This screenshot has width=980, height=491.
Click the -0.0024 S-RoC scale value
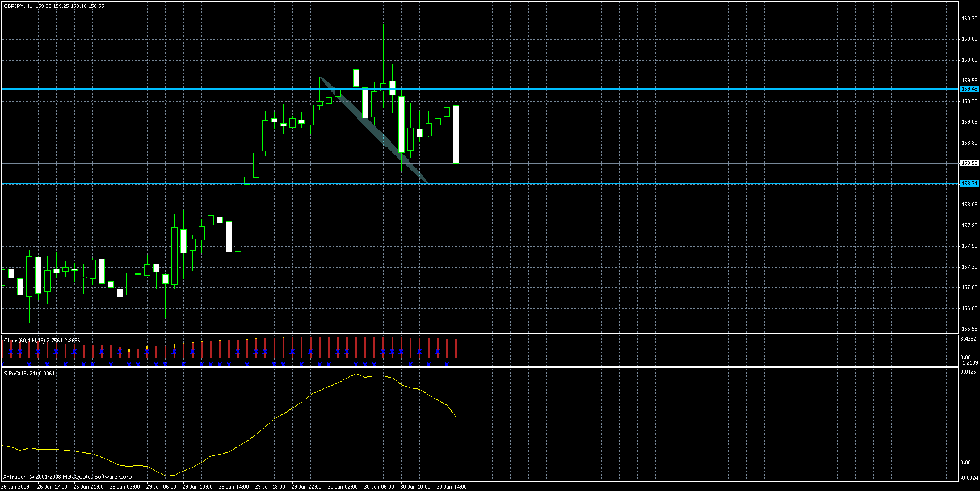click(969, 479)
